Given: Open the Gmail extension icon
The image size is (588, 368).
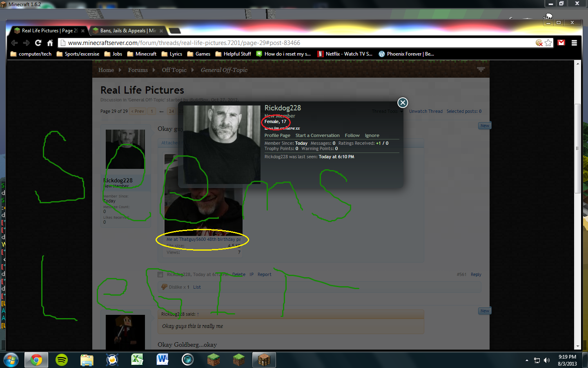Looking at the screenshot, I should [x=561, y=43].
